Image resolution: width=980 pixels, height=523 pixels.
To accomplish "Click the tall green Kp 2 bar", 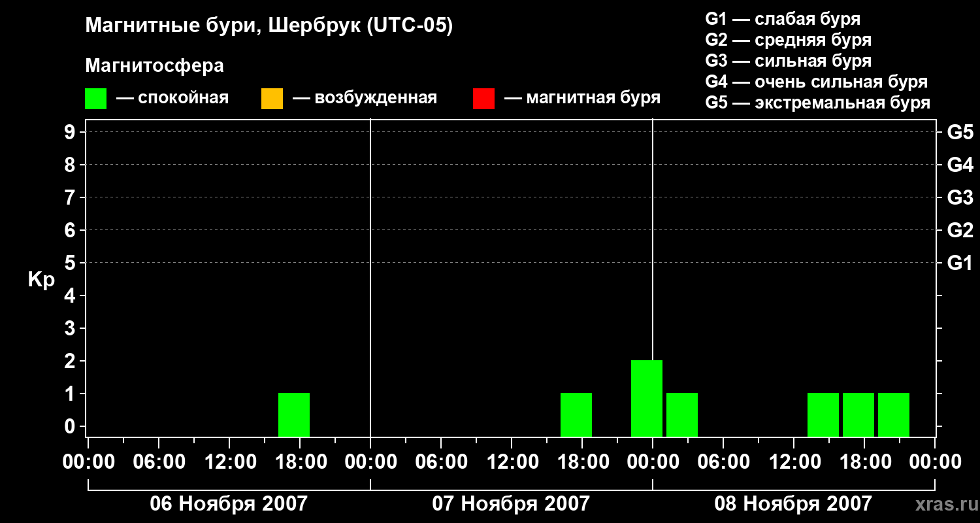I will click(647, 398).
